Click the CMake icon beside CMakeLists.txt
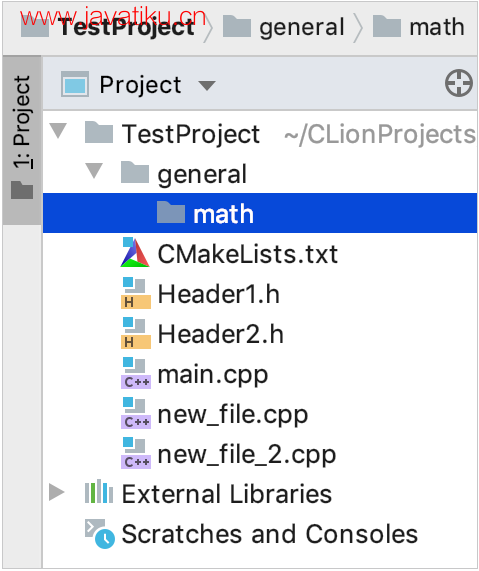 [x=135, y=253]
